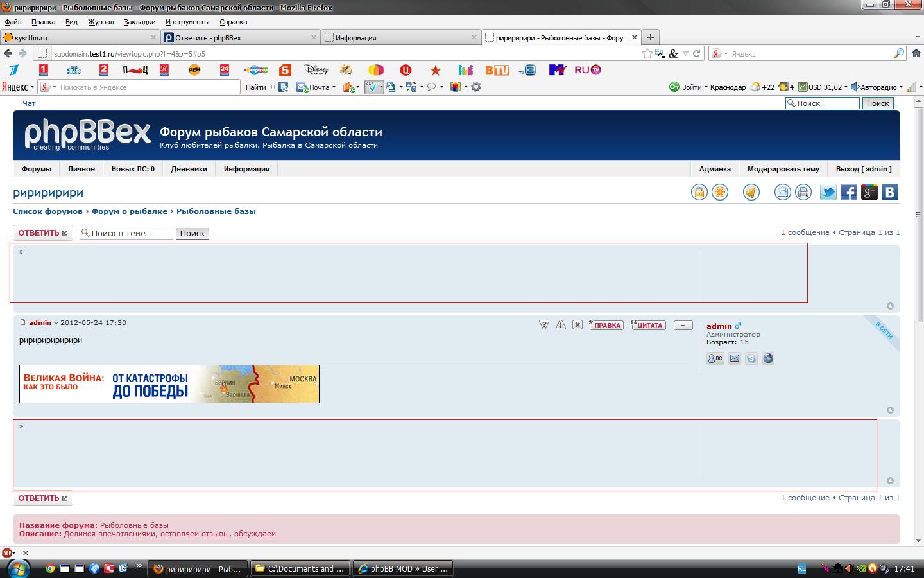Image resolution: width=924 pixels, height=578 pixels.
Task: Open the print view icon
Action: coord(803,192)
